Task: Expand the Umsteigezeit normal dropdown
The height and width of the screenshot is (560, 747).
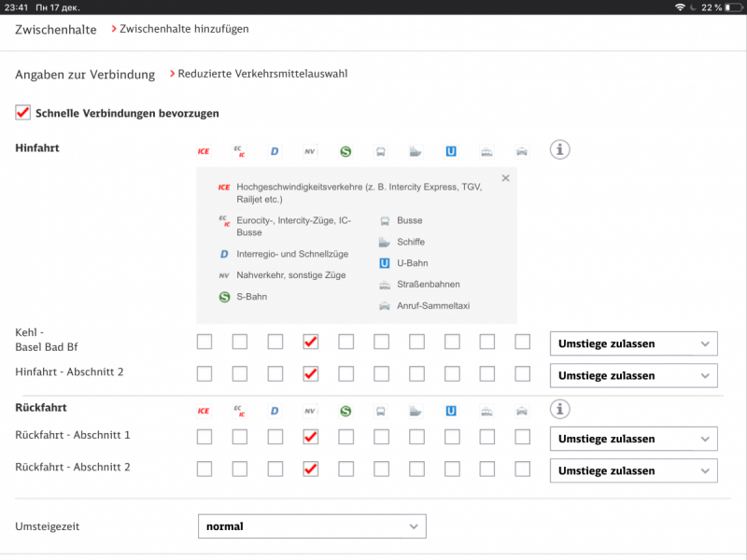Action: pyautogui.click(x=312, y=526)
